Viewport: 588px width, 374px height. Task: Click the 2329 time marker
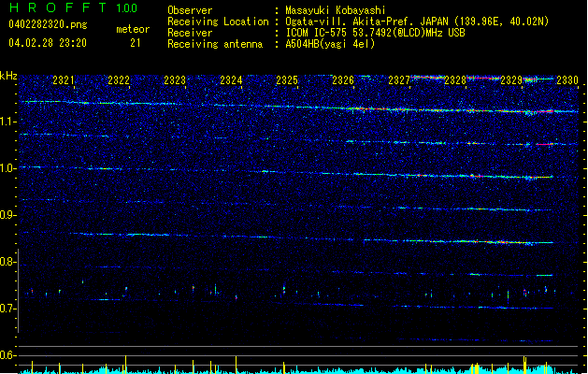point(511,80)
